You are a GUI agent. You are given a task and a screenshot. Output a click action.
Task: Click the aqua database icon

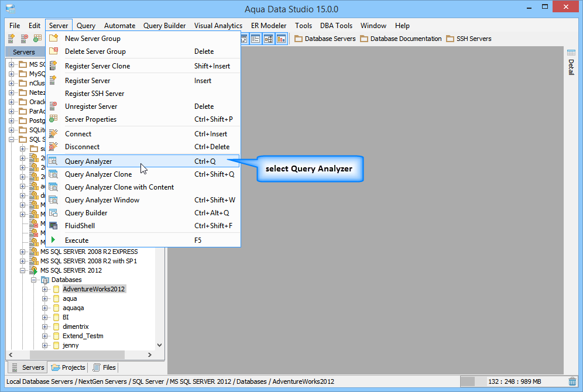(x=56, y=299)
